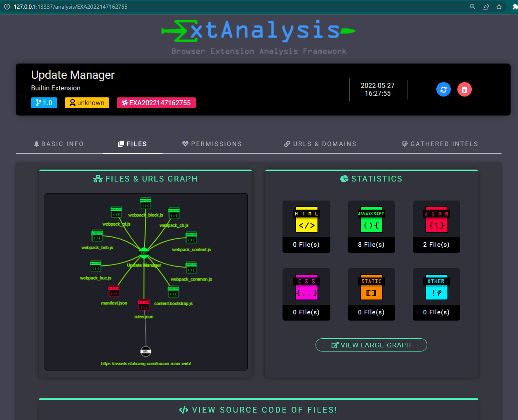Click the JSON file type icon
Viewport: 518px width, 420px height.
pos(436,220)
